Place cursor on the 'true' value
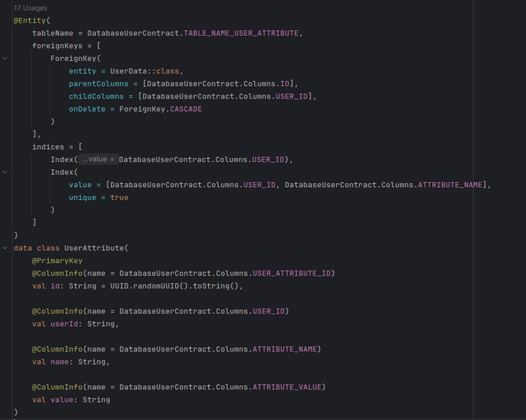Screen dimensions: 526x420 point(119,198)
